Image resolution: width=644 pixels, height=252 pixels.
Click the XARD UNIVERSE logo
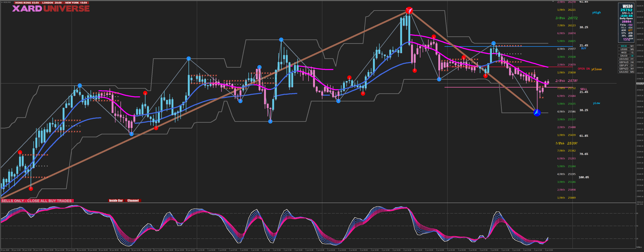[51, 9]
